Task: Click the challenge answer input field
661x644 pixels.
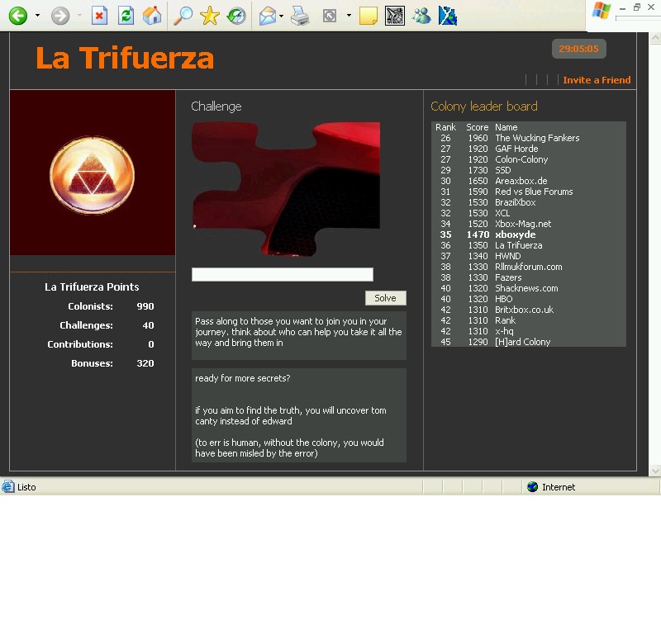Action: coord(283,275)
